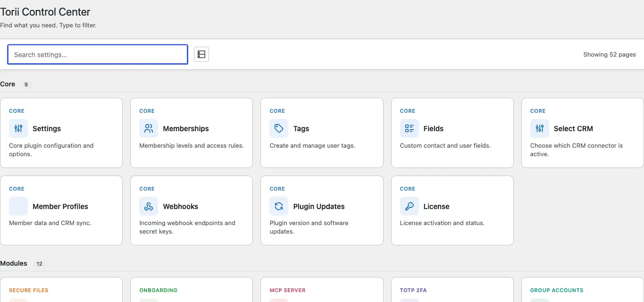Click 'Custom contact and user fields.' description

[x=445, y=145]
